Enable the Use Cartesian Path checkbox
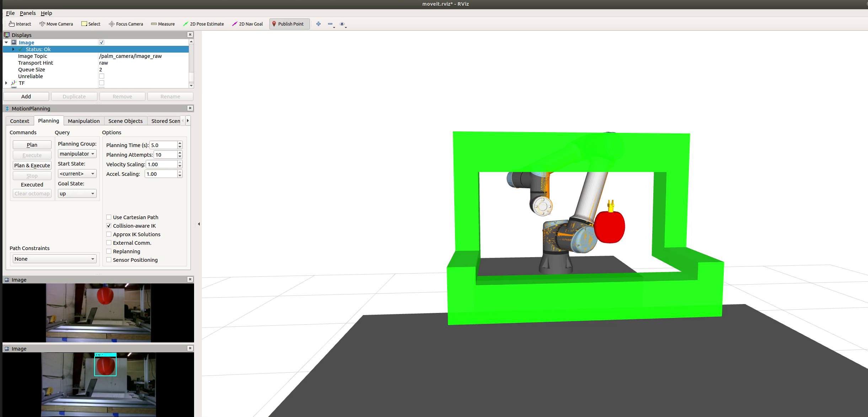Viewport: 868px width, 417px height. [x=109, y=217]
